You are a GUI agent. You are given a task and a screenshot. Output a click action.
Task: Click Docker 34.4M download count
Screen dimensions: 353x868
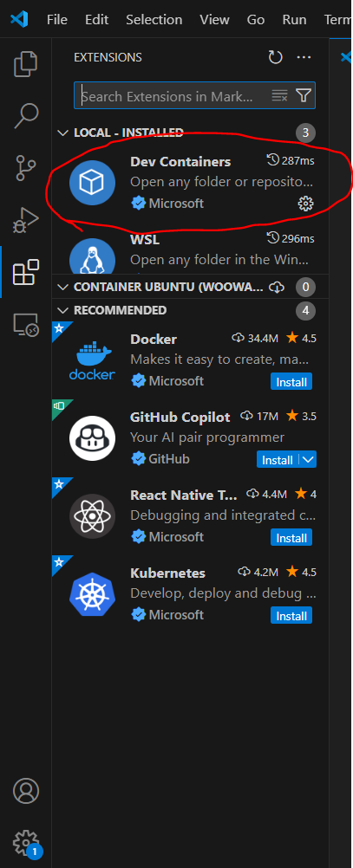256,338
